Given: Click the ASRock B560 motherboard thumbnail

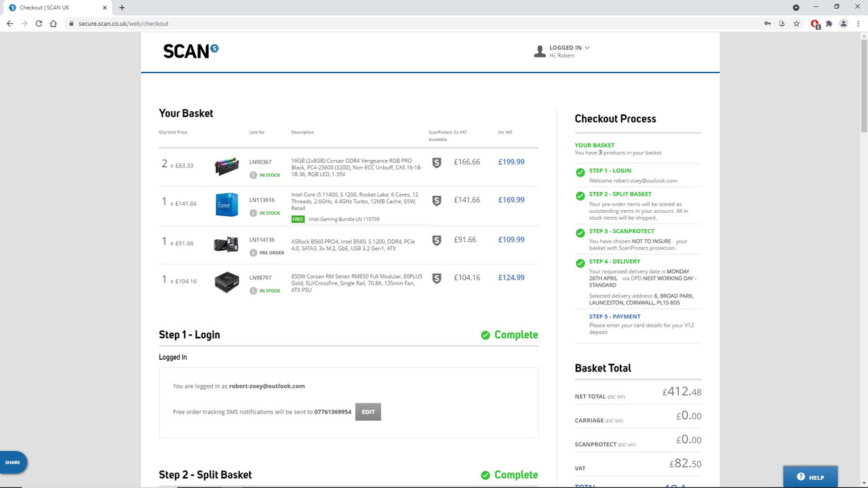Looking at the screenshot, I should tap(226, 244).
